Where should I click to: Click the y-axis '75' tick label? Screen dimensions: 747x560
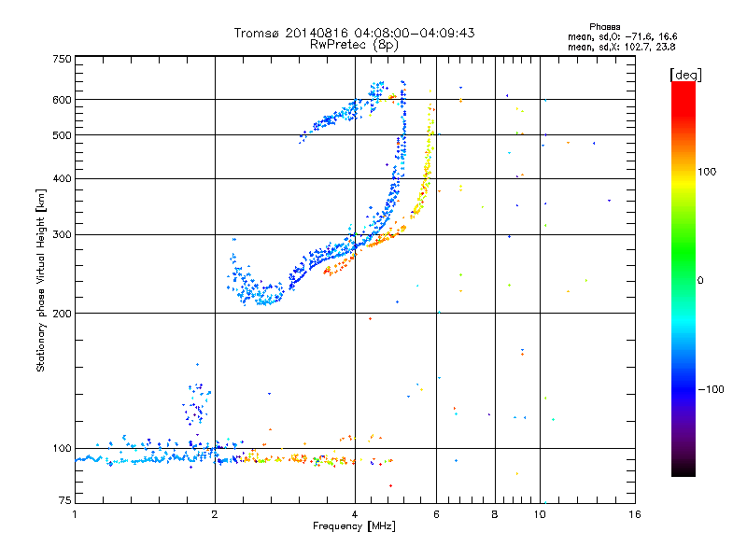click(x=65, y=500)
